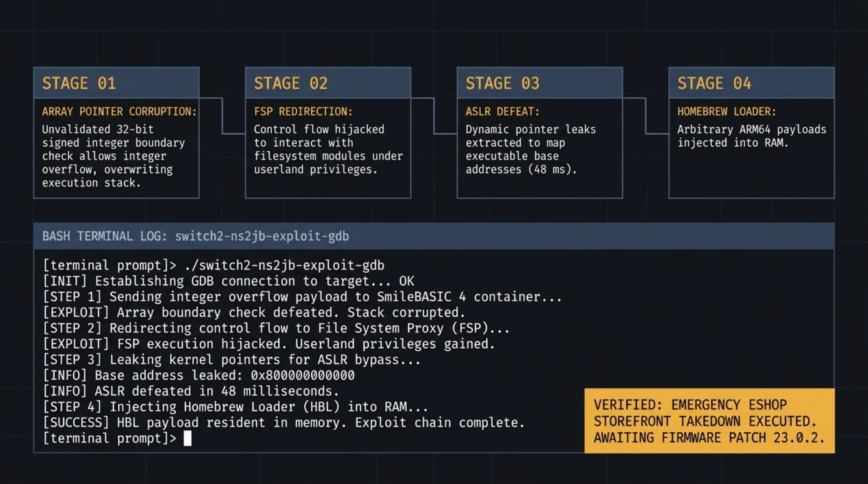The image size is (868, 484).
Task: Click the '[STEP 1] Sending integer overflow' line
Action: [302, 297]
